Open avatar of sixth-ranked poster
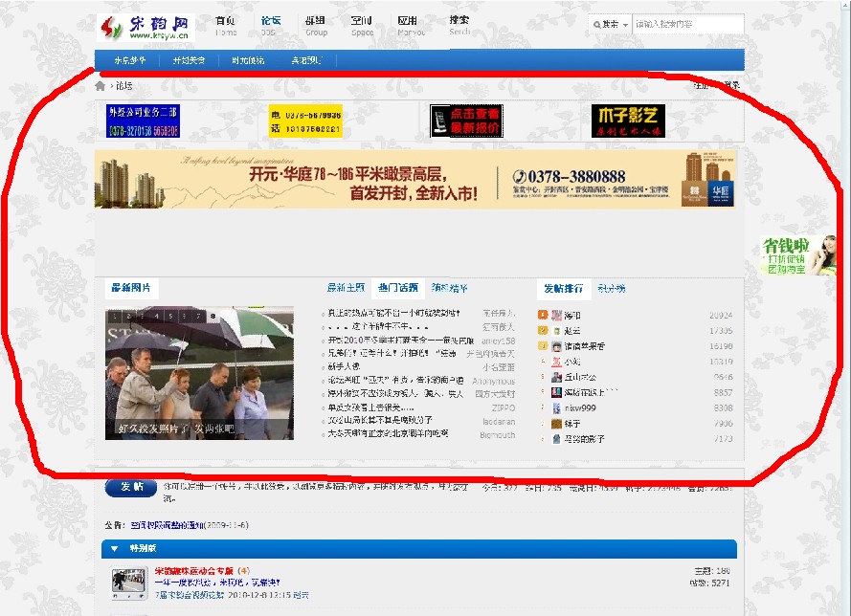This screenshot has width=851, height=616. tap(556, 392)
